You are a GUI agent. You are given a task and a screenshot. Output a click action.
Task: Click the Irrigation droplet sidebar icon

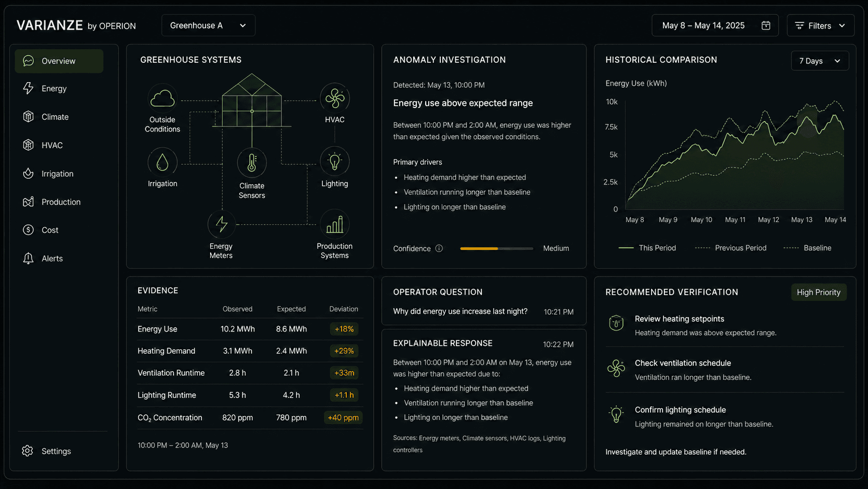coord(28,174)
